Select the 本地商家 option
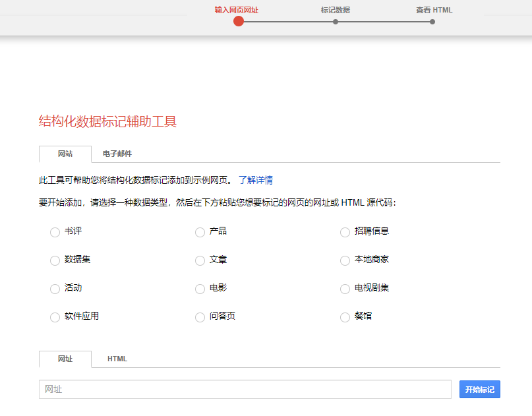 345,260
